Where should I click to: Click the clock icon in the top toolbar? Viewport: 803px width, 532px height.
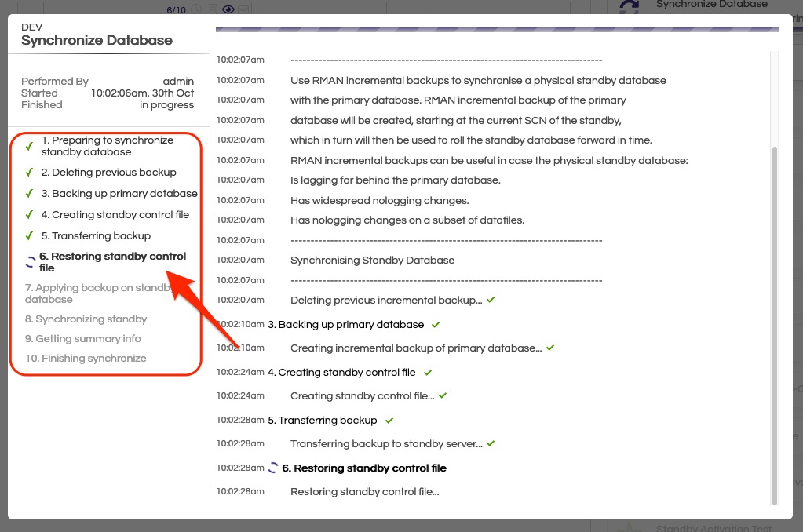click(x=196, y=9)
